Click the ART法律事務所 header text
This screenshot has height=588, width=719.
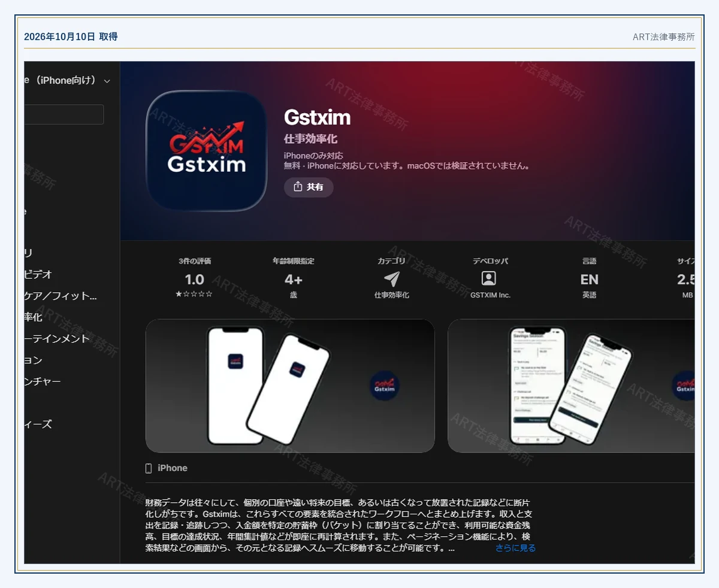point(664,37)
